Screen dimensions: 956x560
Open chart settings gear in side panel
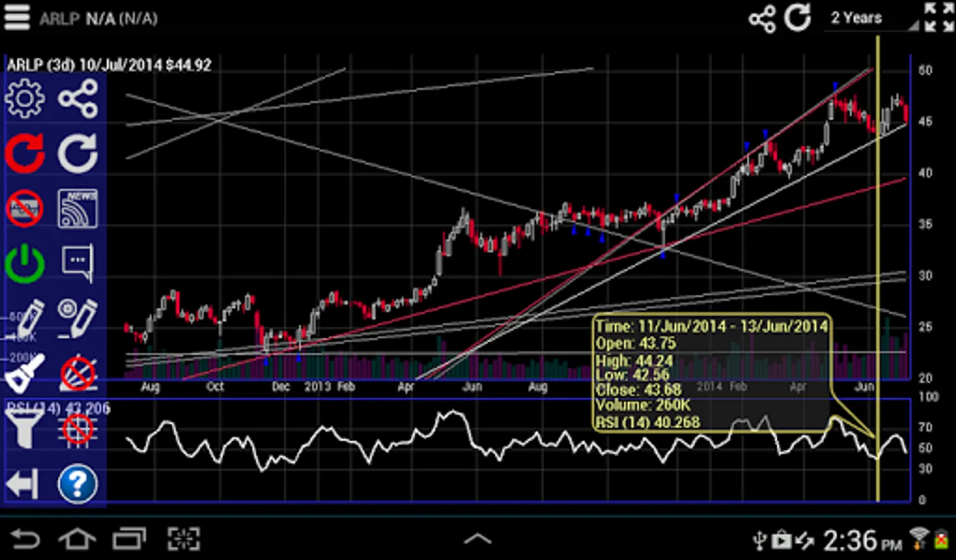pyautogui.click(x=25, y=98)
